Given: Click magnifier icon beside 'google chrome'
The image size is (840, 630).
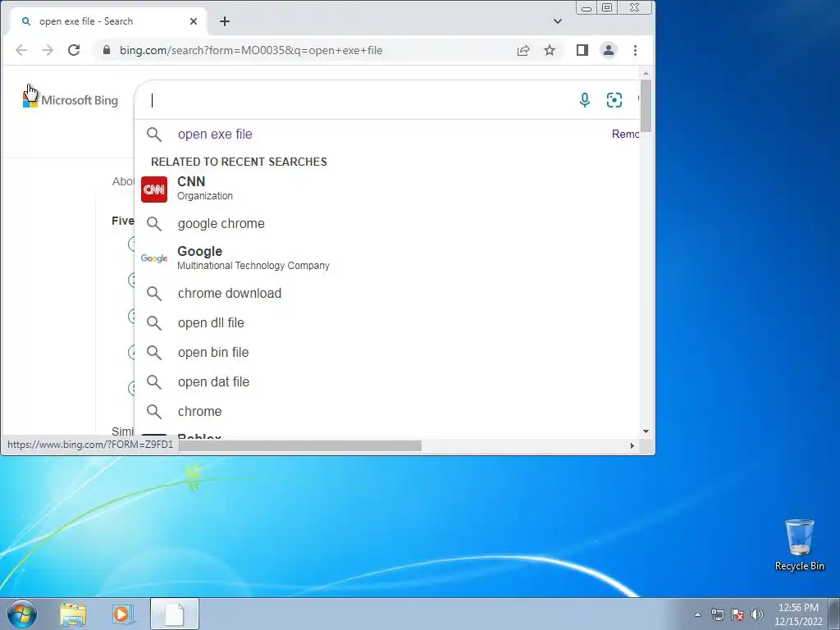Looking at the screenshot, I should pyautogui.click(x=154, y=224).
